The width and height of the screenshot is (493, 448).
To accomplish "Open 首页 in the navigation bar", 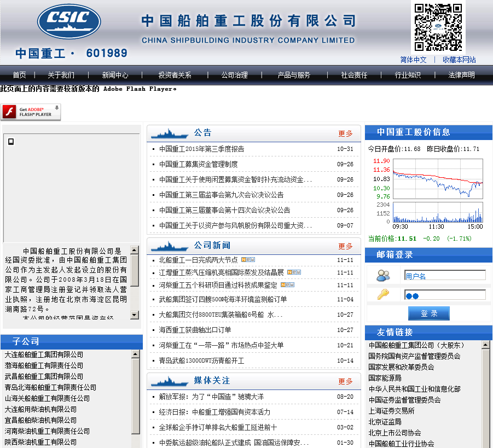I will pos(19,75).
